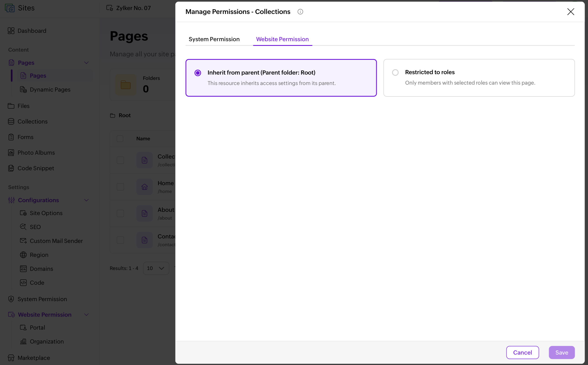This screenshot has width=588, height=365.
Task: Select Restricted to roles radio option
Action: pos(395,73)
